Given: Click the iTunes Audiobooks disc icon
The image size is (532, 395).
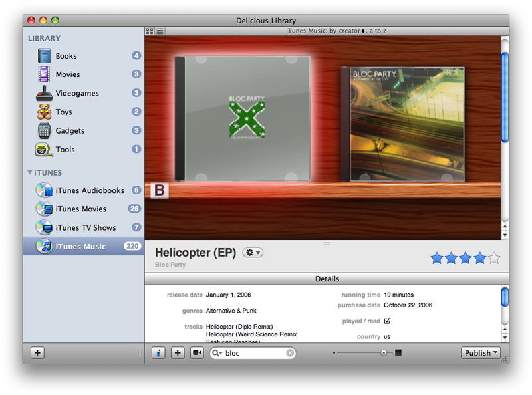Looking at the screenshot, I should point(44,190).
